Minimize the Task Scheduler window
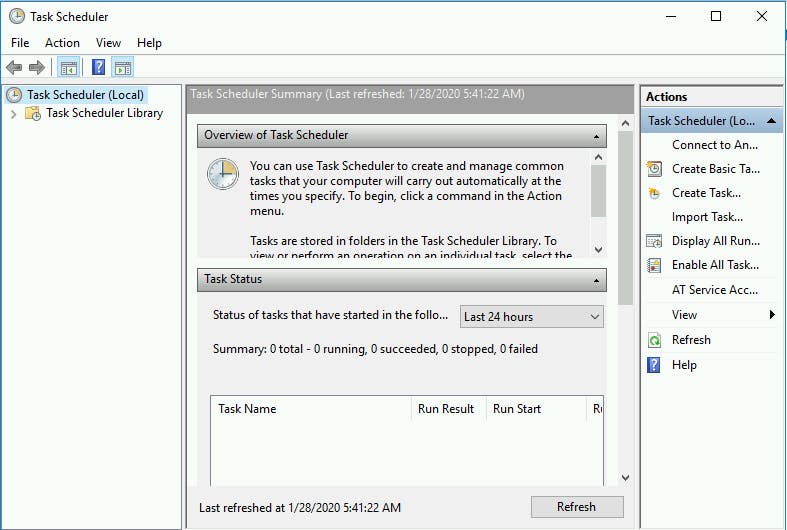 tap(671, 17)
